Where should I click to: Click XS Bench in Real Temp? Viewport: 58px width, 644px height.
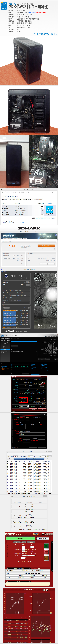29,529
